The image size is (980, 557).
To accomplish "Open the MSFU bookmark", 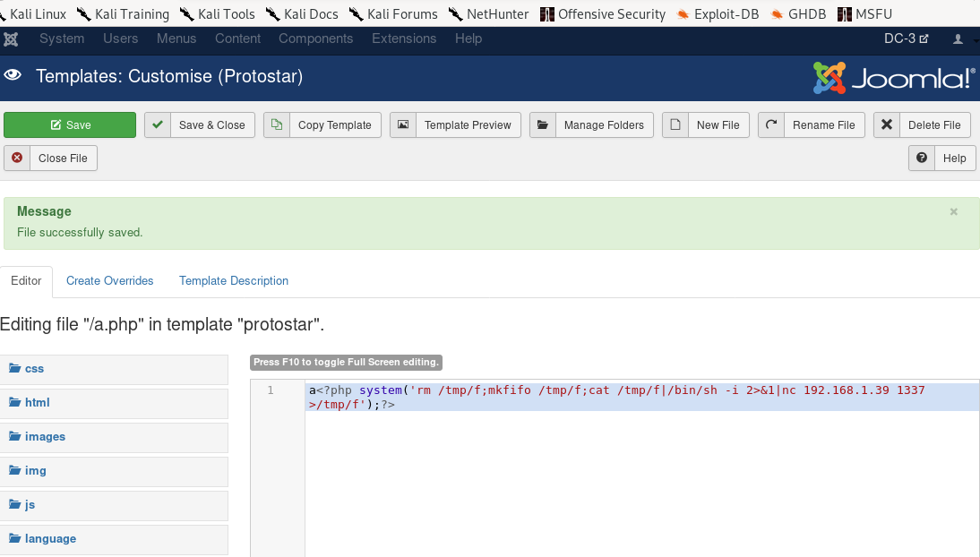I will coord(865,13).
